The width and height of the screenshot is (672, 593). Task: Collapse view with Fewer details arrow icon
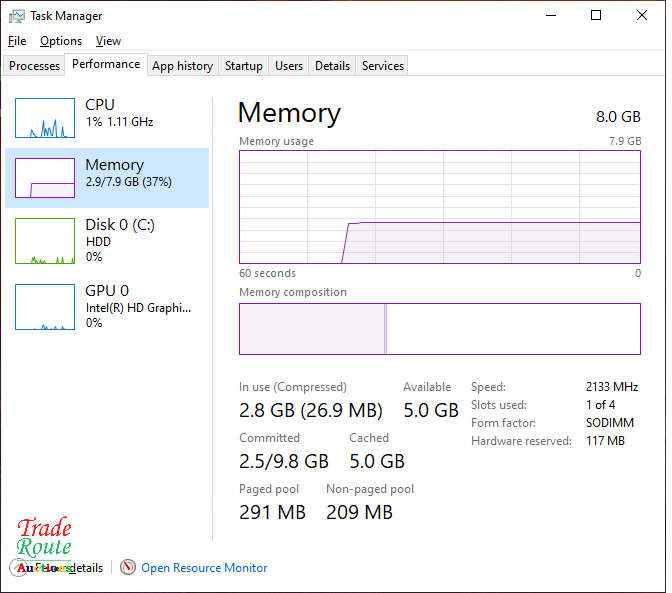pos(19,568)
